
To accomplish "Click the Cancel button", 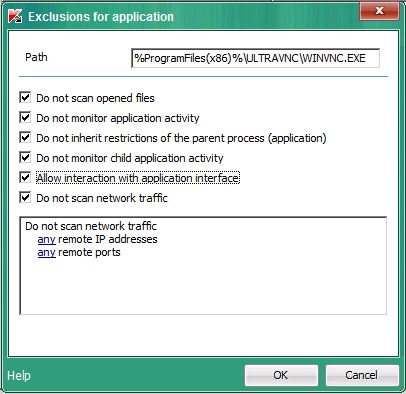I will coord(362,375).
